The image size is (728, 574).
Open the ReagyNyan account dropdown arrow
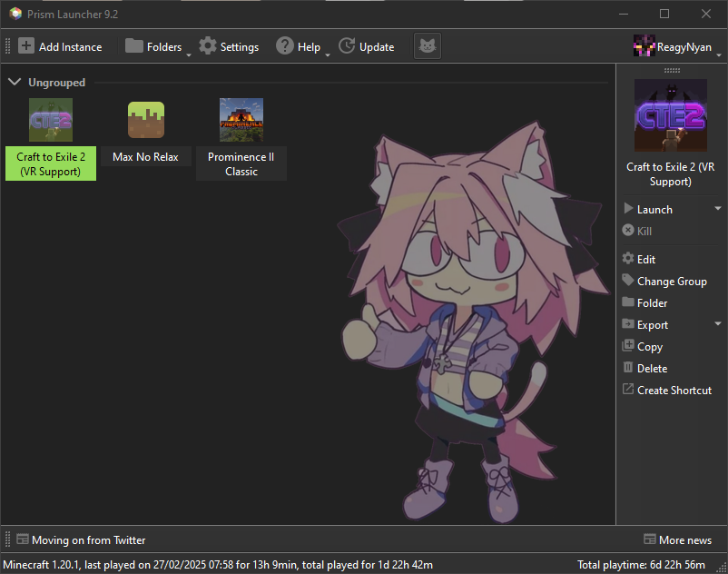tap(719, 54)
